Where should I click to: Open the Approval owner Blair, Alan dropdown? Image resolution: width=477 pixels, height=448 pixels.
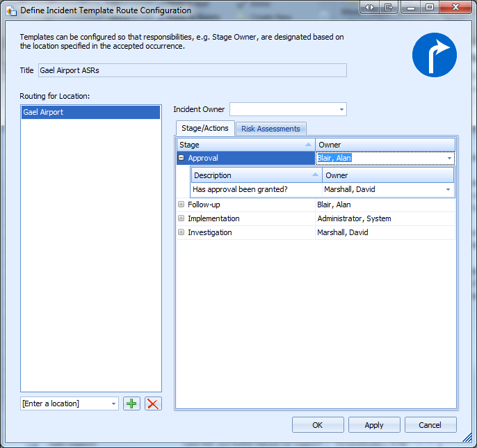pos(449,158)
